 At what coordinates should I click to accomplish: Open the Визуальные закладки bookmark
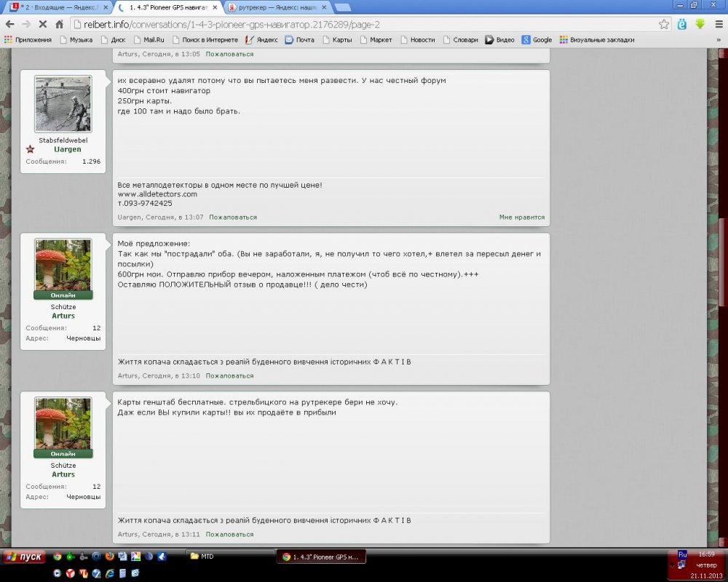tap(597, 40)
